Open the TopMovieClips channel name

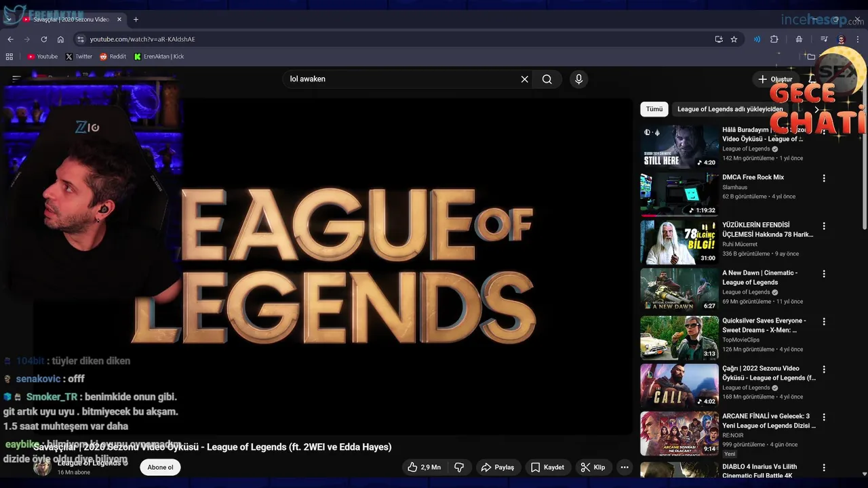click(741, 340)
